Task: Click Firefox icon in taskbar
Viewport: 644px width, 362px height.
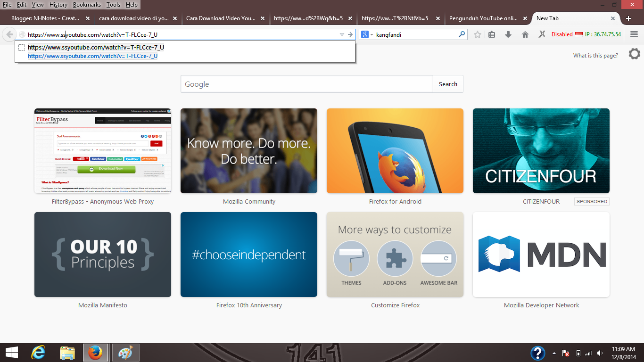Action: click(x=96, y=353)
